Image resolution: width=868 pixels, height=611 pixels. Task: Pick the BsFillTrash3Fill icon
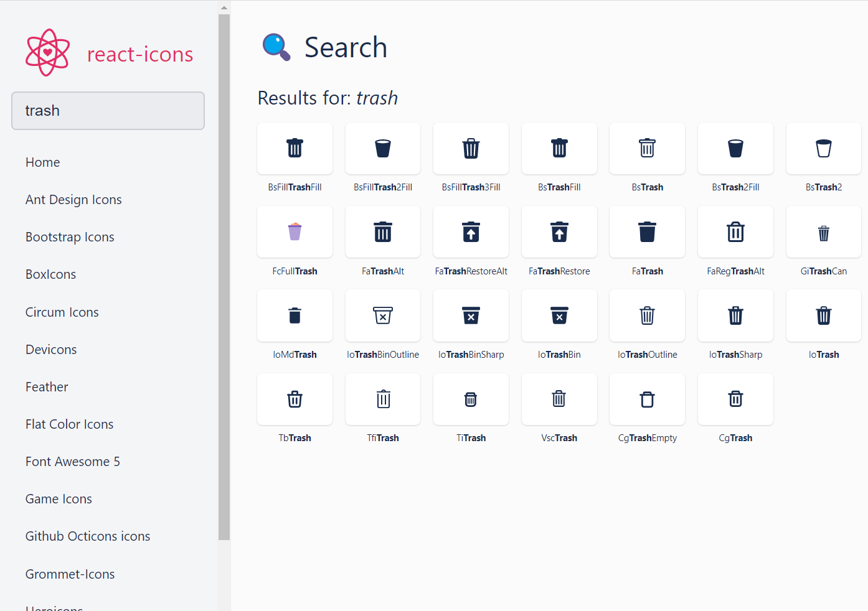471,149
